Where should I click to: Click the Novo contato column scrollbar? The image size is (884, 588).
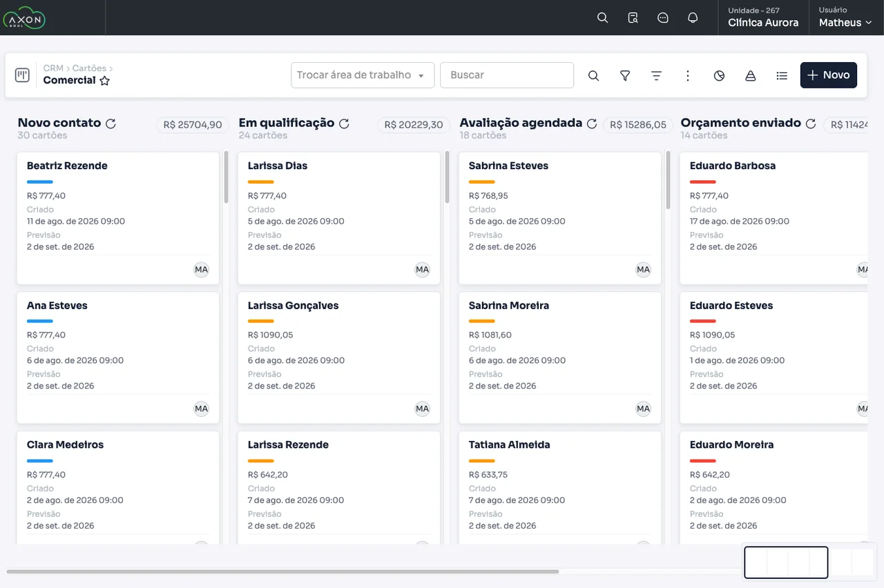tap(226, 177)
